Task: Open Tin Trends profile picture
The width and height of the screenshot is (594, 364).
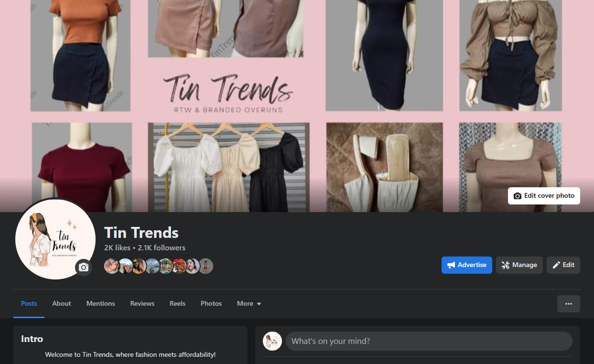Action: (55, 239)
